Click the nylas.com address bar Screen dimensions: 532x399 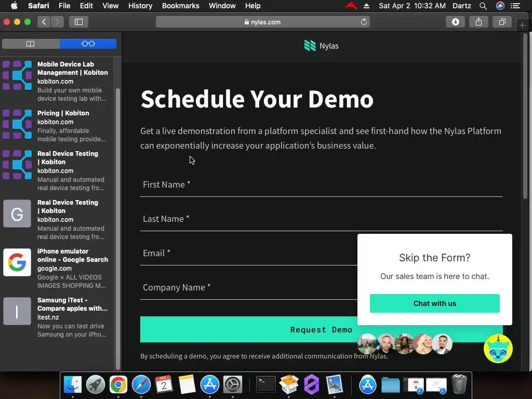click(262, 22)
